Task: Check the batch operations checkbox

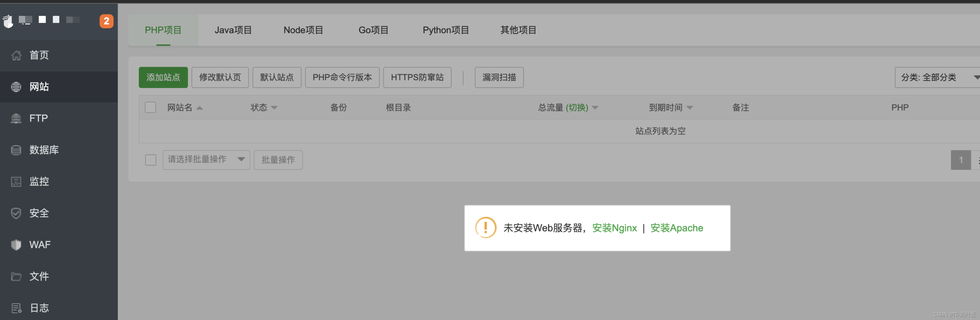Action: (x=150, y=160)
